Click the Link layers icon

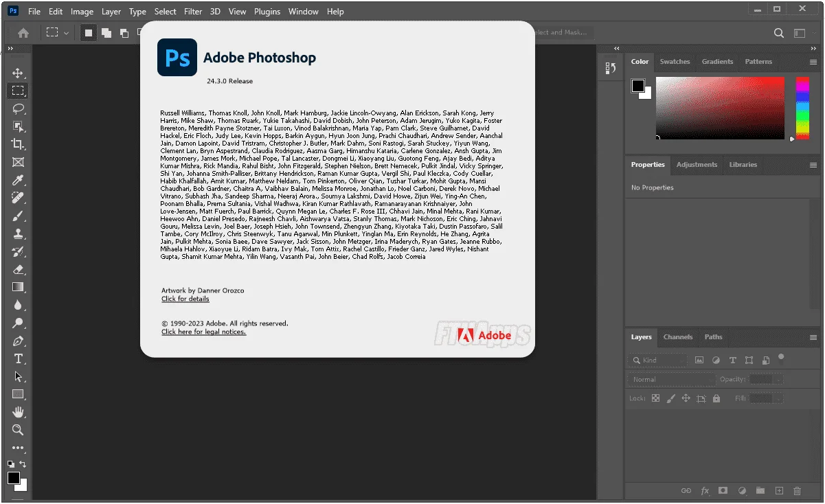pyautogui.click(x=686, y=491)
